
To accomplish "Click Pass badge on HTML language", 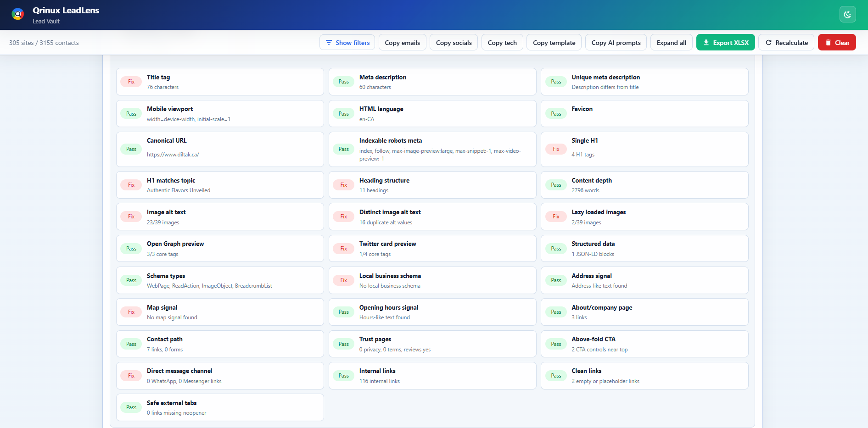I will [344, 114].
